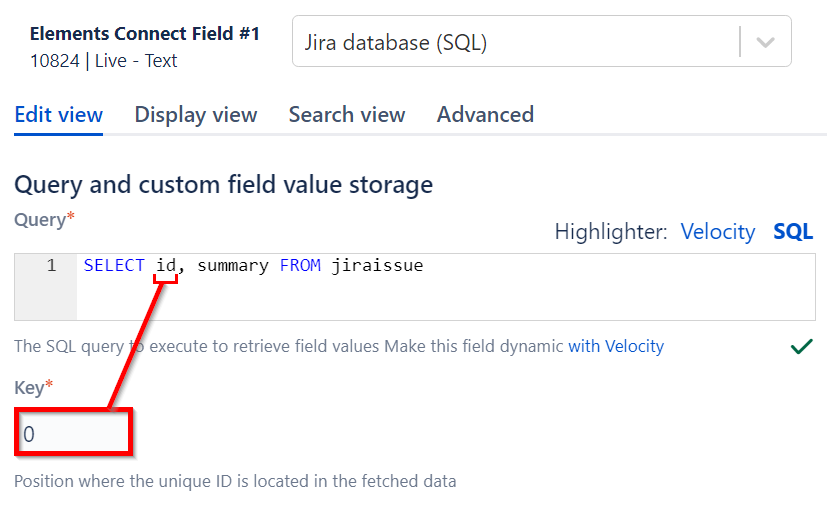Follow the 'with Velocity' link
Image resolution: width=827 pixels, height=519 pixels.
point(616,346)
